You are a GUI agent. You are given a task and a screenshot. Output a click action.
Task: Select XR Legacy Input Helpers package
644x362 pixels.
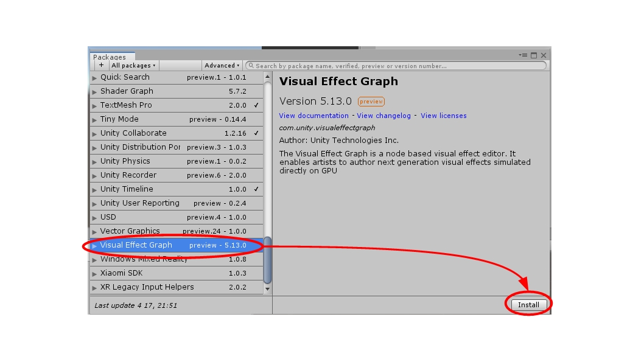[x=177, y=287]
